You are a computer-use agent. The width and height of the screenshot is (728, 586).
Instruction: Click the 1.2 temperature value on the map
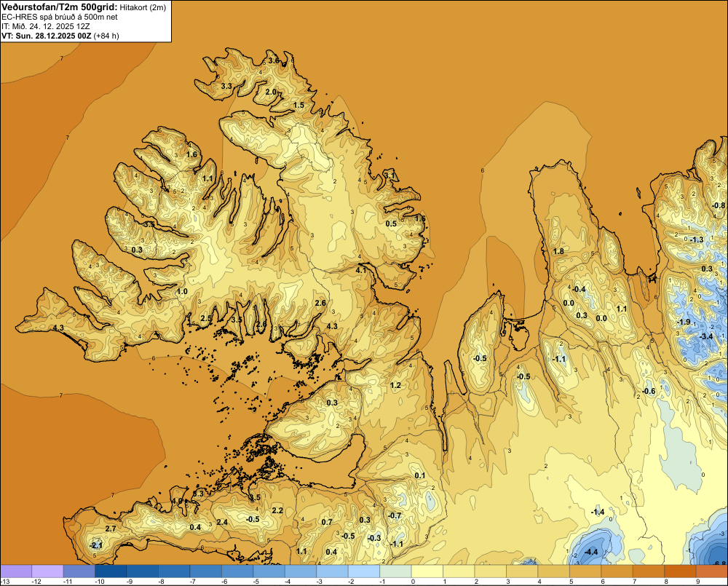pyautogui.click(x=395, y=385)
